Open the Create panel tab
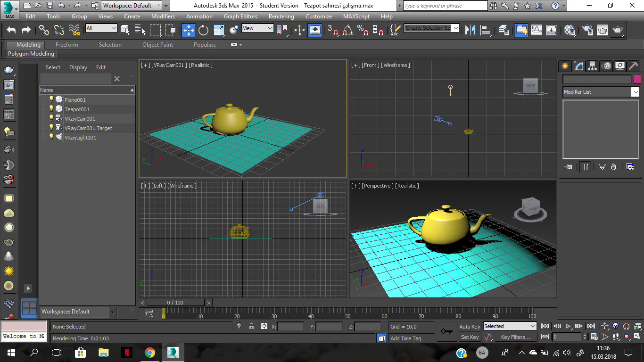644x362 pixels. pos(564,66)
